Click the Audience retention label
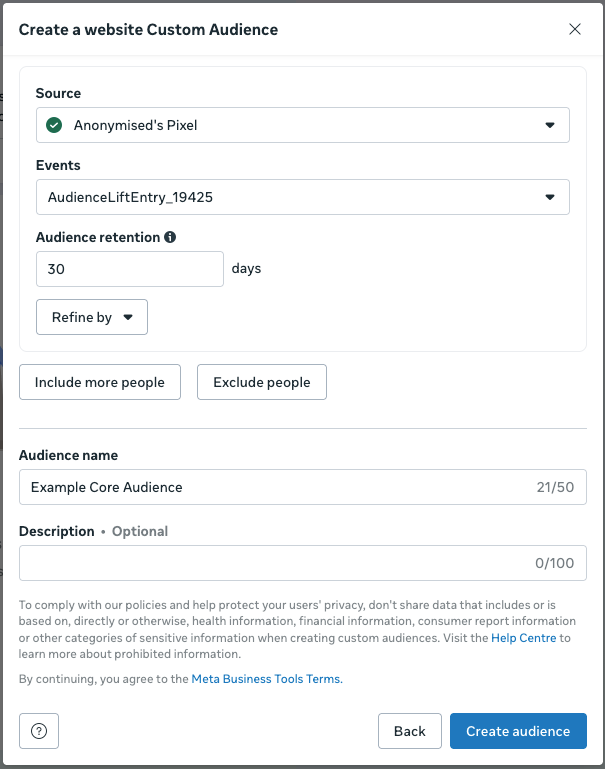The image size is (605, 769). [x=97, y=238]
